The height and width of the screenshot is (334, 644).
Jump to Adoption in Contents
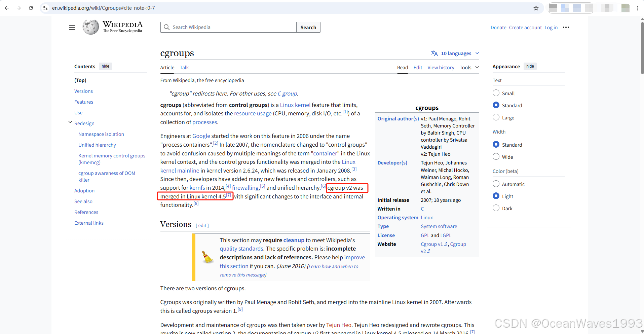[84, 191]
